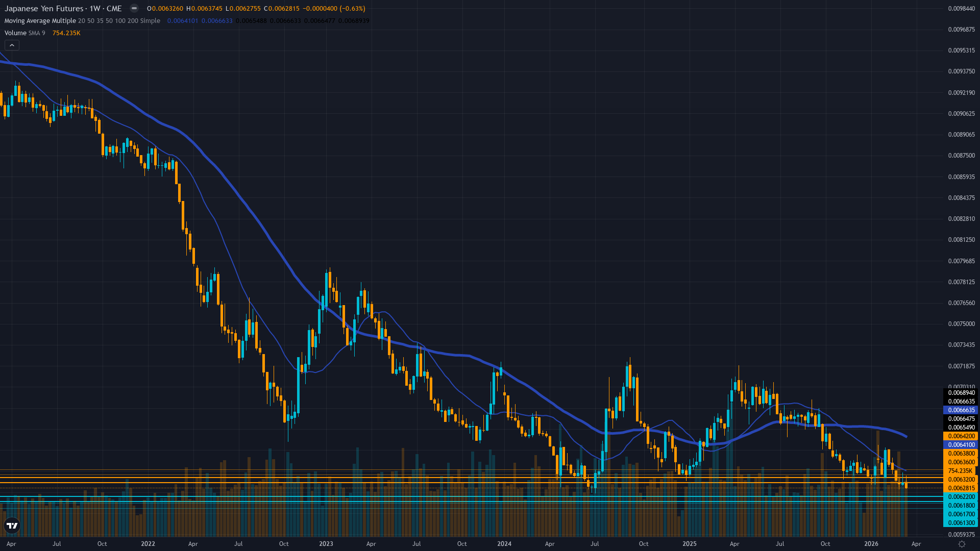The height and width of the screenshot is (551, 980).
Task: Click the MA value 0.0066477 in legend
Action: click(320, 21)
